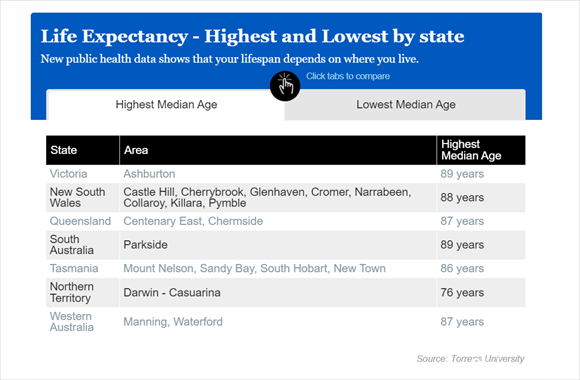Select the Tasmania state cell

point(74,269)
